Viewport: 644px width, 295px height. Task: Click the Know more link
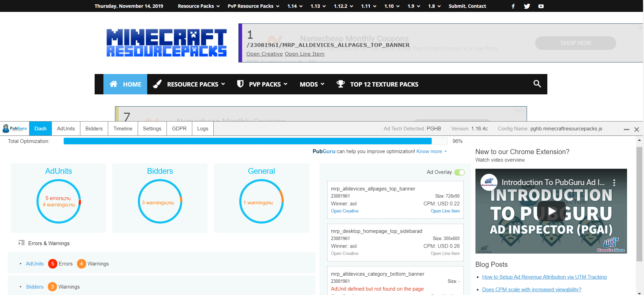(429, 151)
